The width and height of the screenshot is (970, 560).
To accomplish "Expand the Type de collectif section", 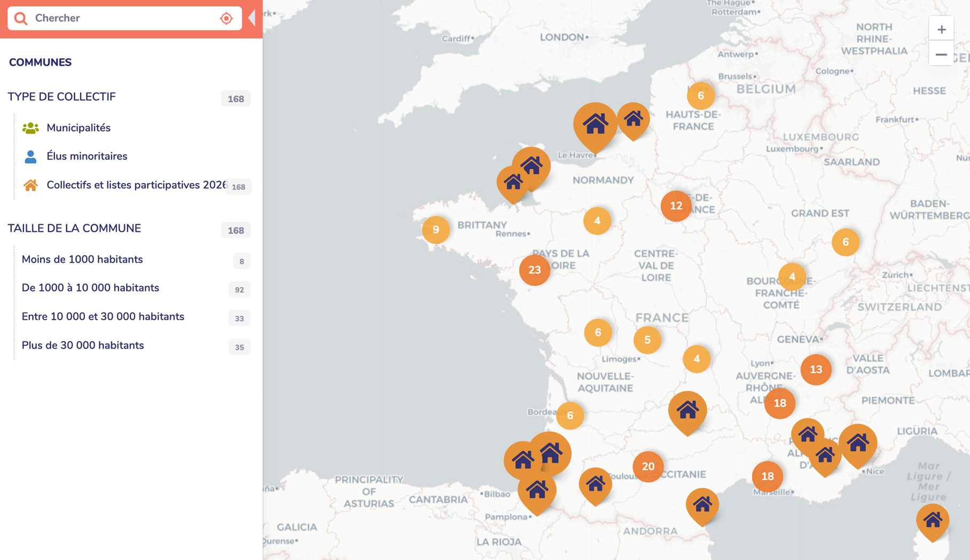I will click(62, 97).
